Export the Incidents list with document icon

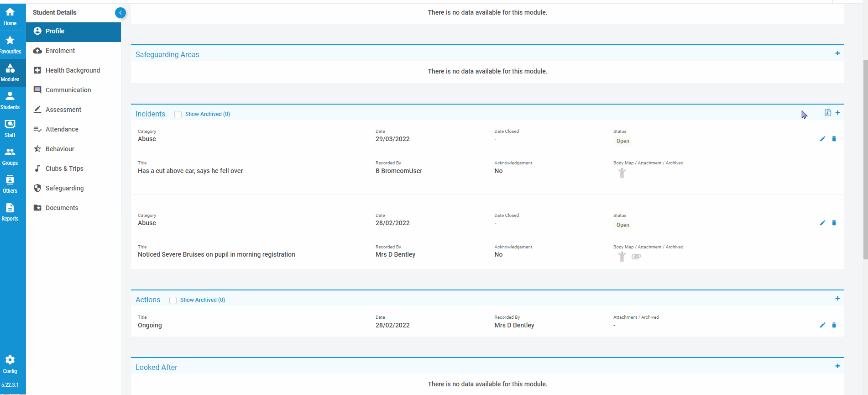(x=827, y=112)
